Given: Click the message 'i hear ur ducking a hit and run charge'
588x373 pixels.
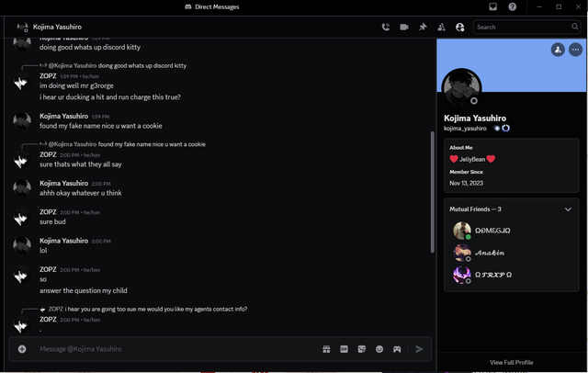Looking at the screenshot, I should click(110, 97).
